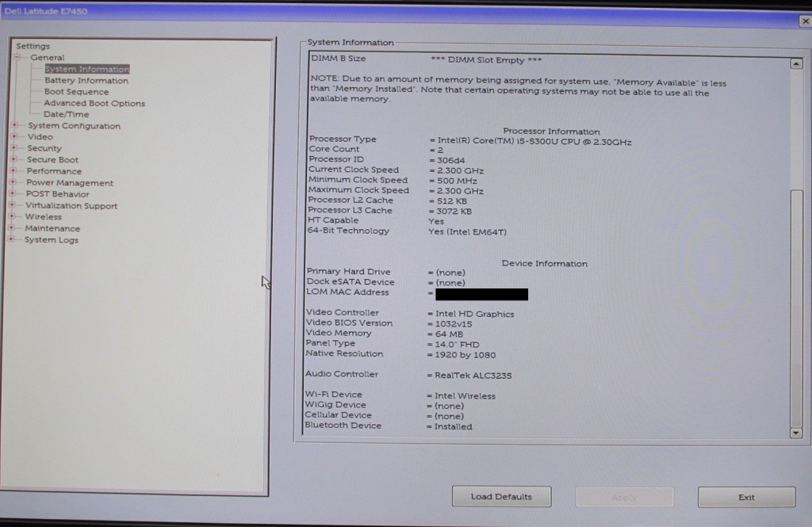The image size is (812, 527).
Task: Select the POST Behavior label
Action: point(57,194)
